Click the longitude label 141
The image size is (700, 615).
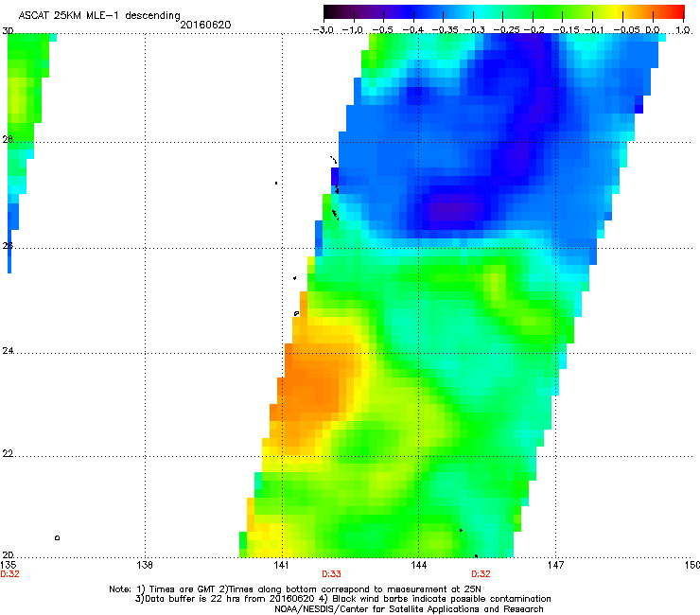click(x=282, y=565)
